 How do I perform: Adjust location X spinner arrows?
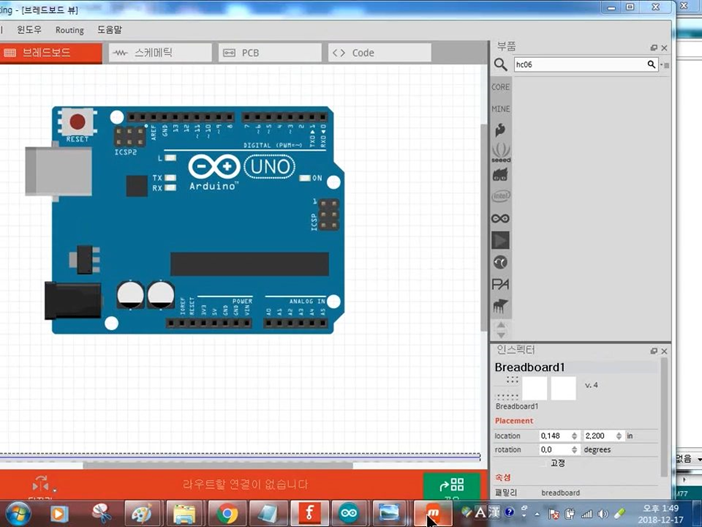574,436
